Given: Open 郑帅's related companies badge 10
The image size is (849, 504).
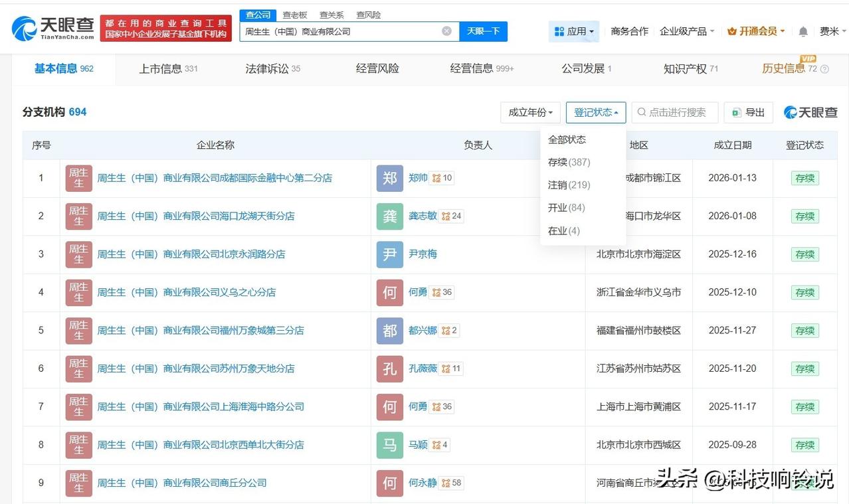Looking at the screenshot, I should click(x=442, y=178).
